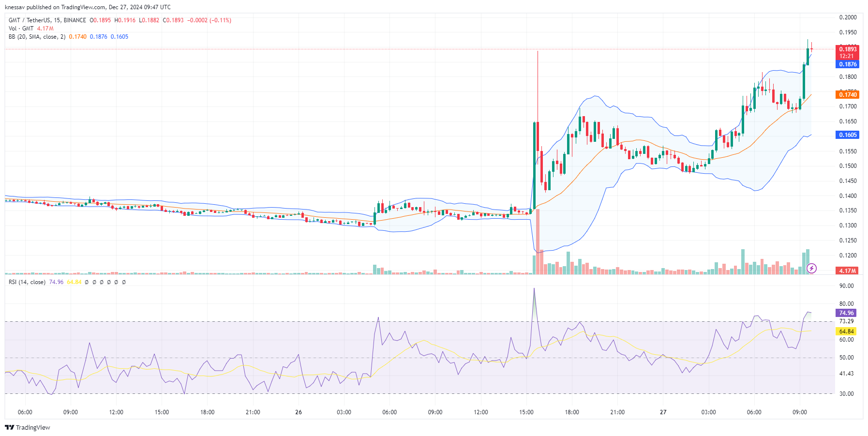Click the purple 74.96 value in RSI legend
The image size is (868, 436).
56,282
